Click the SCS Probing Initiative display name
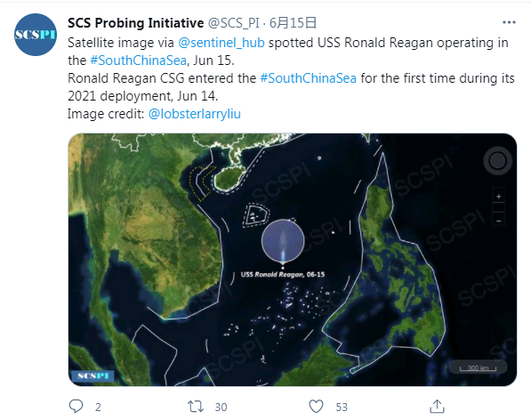This screenshot has width=531, height=420. pyautogui.click(x=135, y=23)
